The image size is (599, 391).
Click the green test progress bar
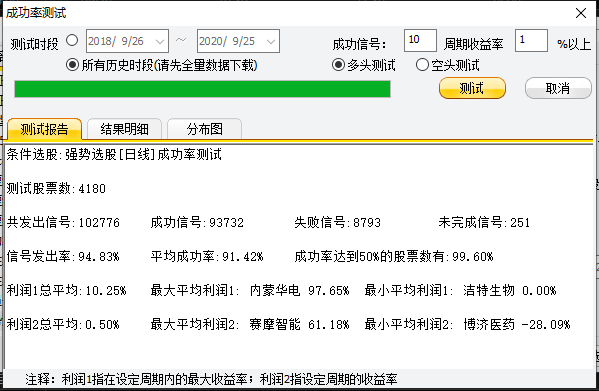pyautogui.click(x=202, y=89)
